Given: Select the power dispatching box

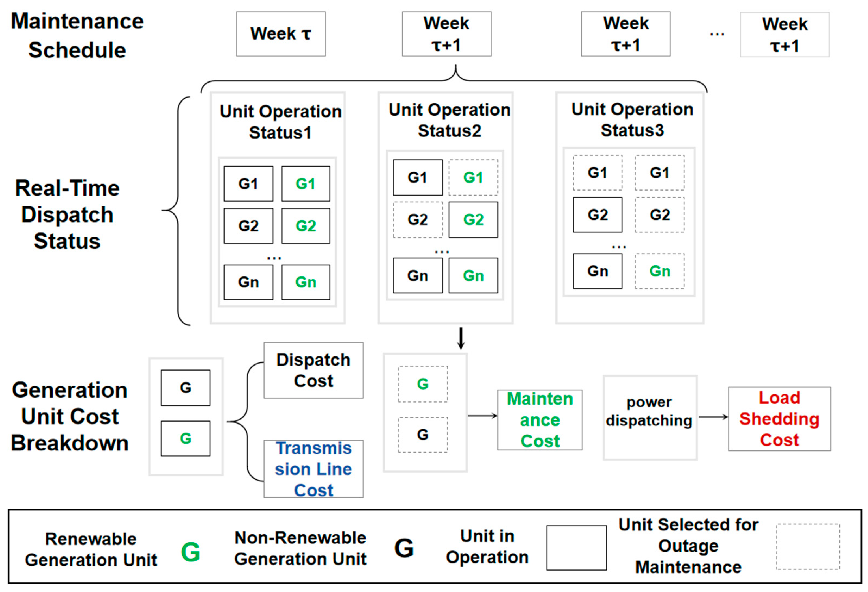Looking at the screenshot, I should (x=650, y=417).
